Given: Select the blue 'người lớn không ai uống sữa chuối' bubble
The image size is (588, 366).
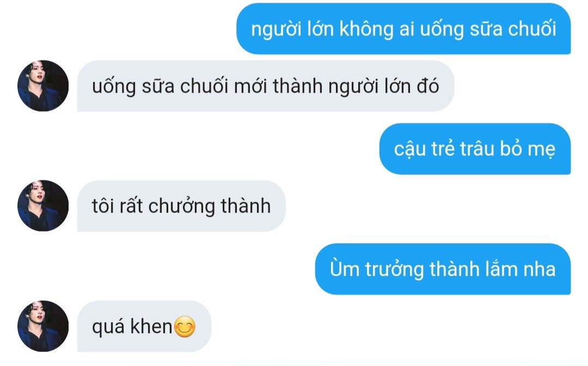Looking at the screenshot, I should [403, 29].
